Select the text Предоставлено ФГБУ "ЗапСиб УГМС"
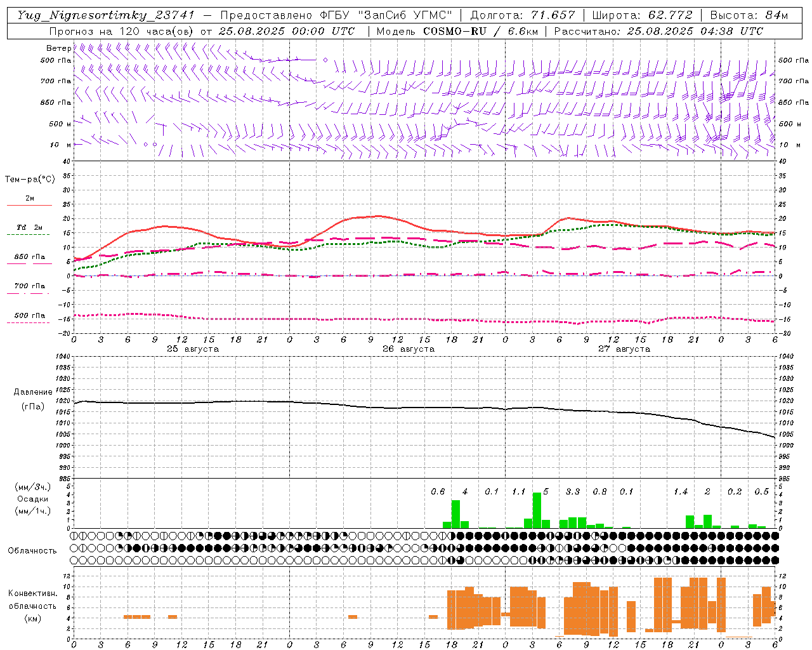 (x=336, y=15)
